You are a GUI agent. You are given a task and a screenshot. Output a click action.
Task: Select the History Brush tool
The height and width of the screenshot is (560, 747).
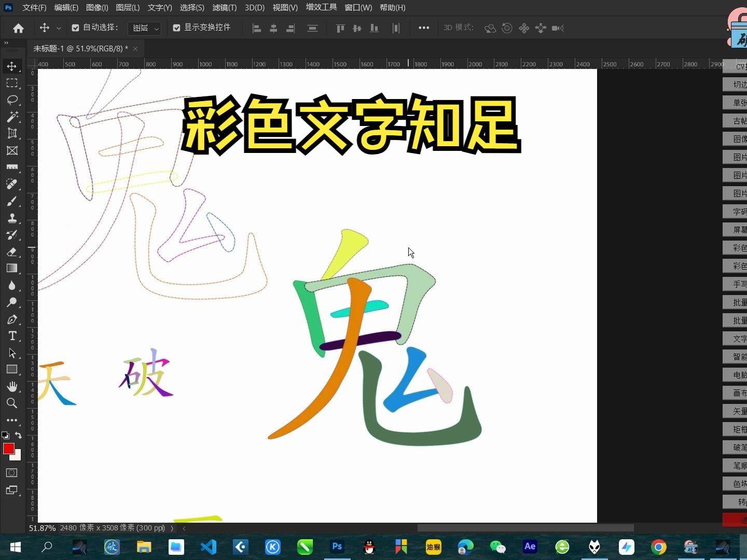point(12,234)
